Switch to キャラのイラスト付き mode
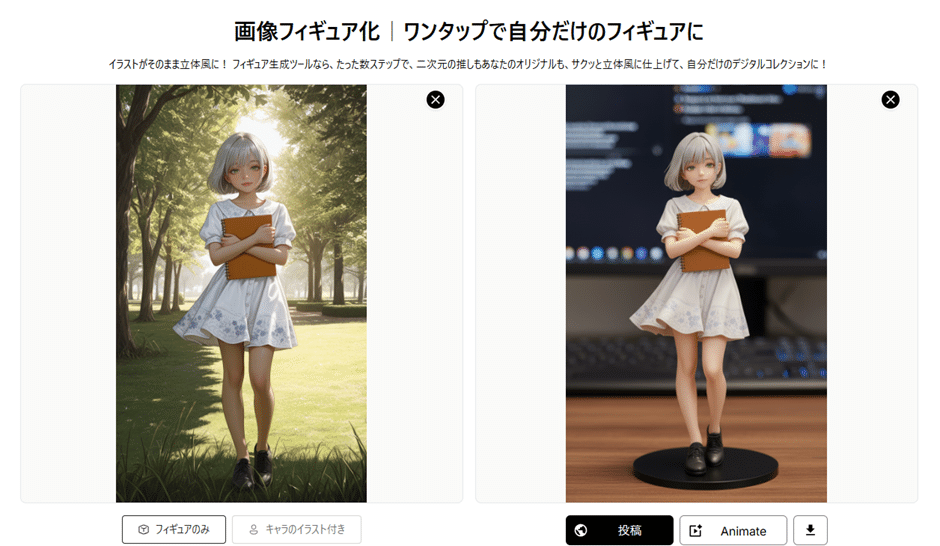This screenshot has height=546, width=940. coord(297,529)
